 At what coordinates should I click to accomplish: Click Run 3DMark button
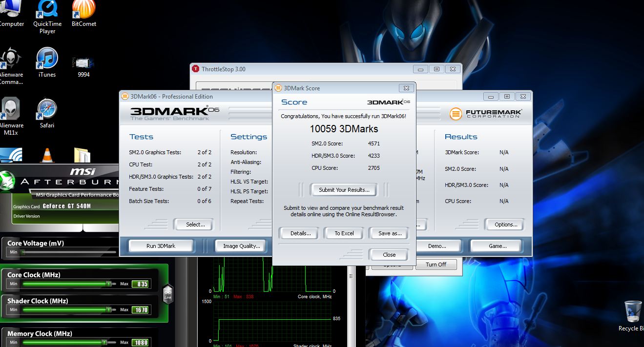(x=161, y=246)
